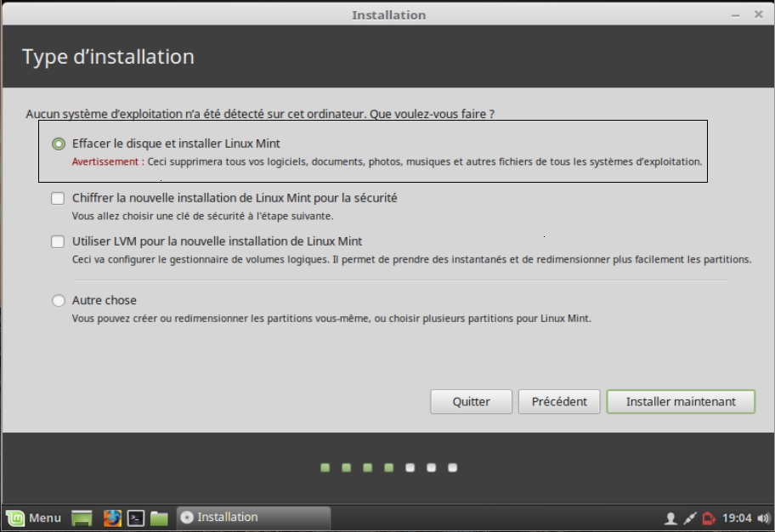
Task: Open the network connection tray icon
Action: tap(689, 518)
